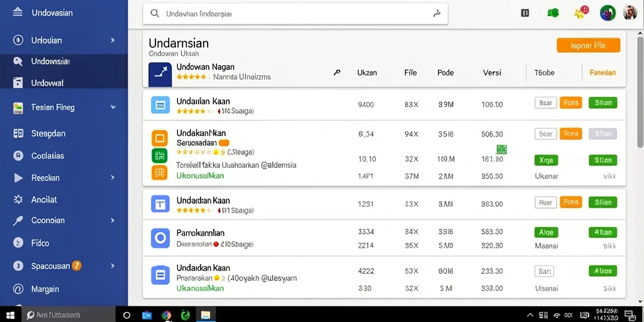
Task: Click the Fidco sidebar icon
Action: point(18,243)
